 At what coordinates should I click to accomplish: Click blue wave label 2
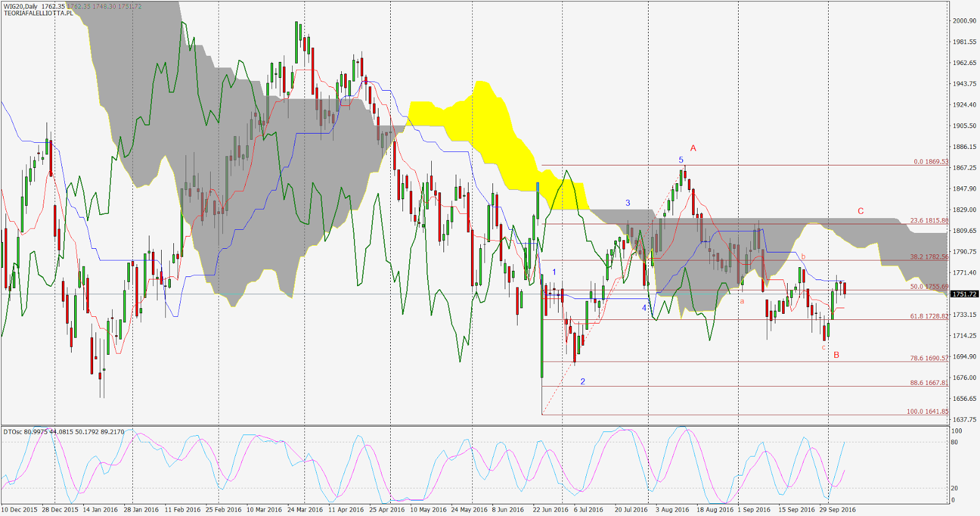[x=582, y=381]
